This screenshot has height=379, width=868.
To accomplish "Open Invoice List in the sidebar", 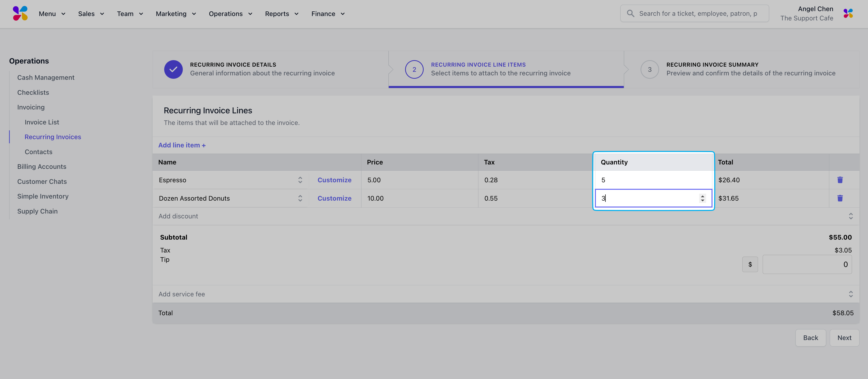I will [42, 122].
